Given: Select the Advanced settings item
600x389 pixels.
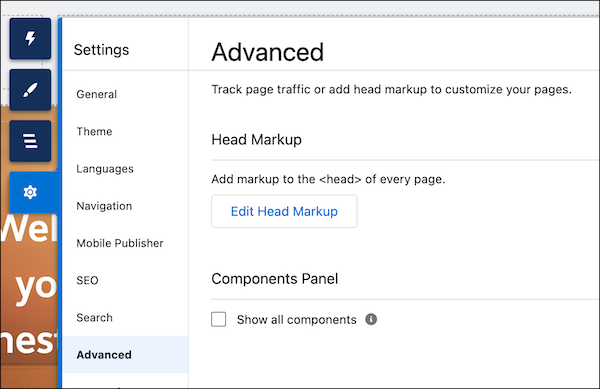Looking at the screenshot, I should coord(126,355).
